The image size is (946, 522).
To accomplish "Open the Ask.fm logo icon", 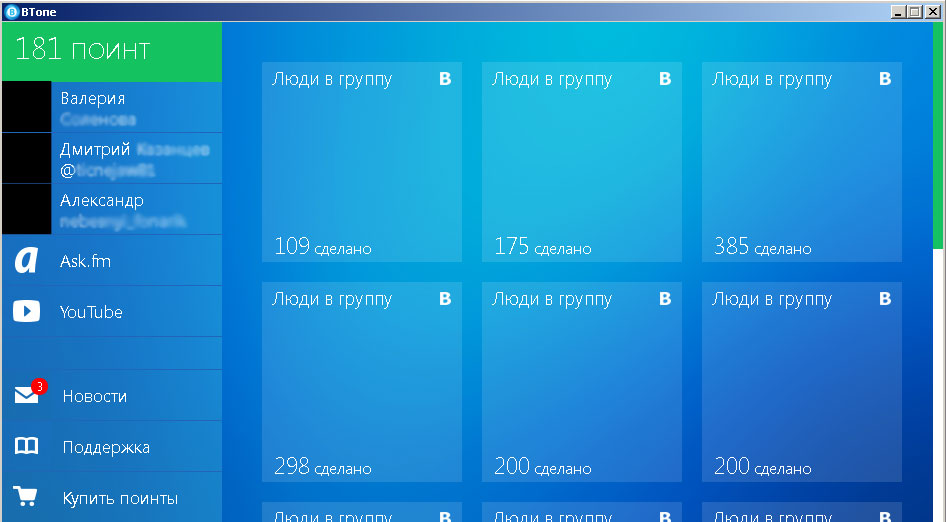I will tap(26, 261).
